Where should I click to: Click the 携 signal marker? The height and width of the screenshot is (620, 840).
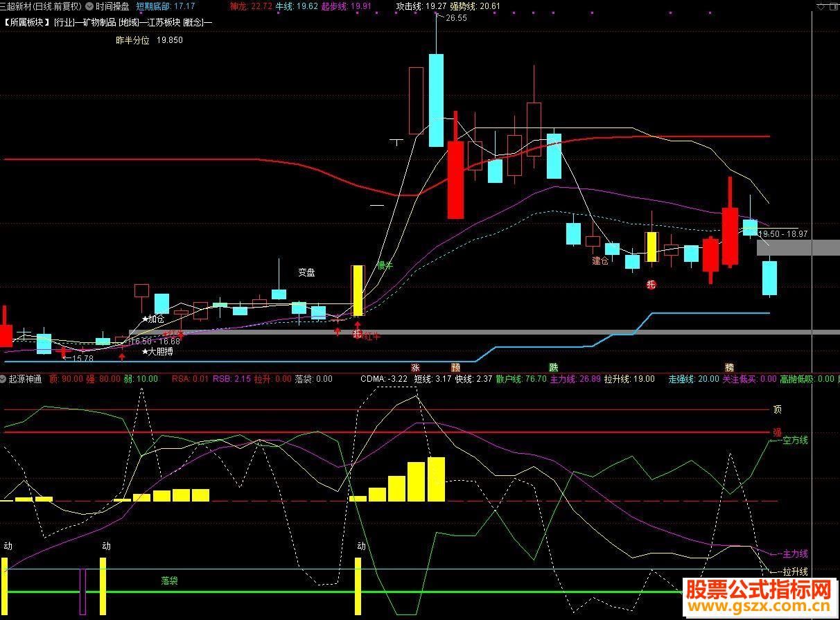tap(729, 367)
